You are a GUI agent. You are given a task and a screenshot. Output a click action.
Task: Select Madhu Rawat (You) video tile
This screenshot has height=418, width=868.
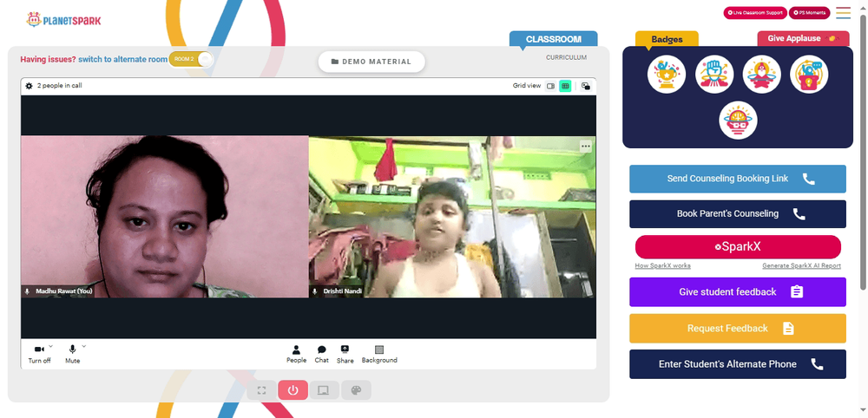pyautogui.click(x=164, y=217)
